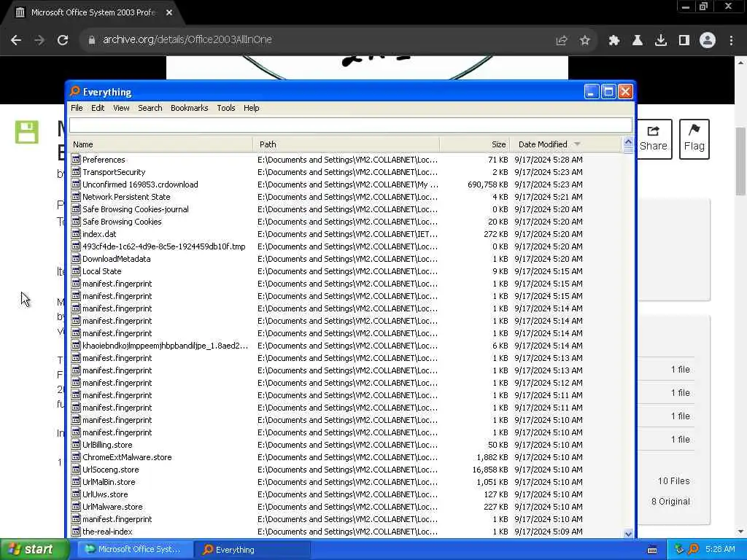Select the Preferences file icon
Image resolution: width=747 pixels, height=560 pixels.
pos(76,160)
